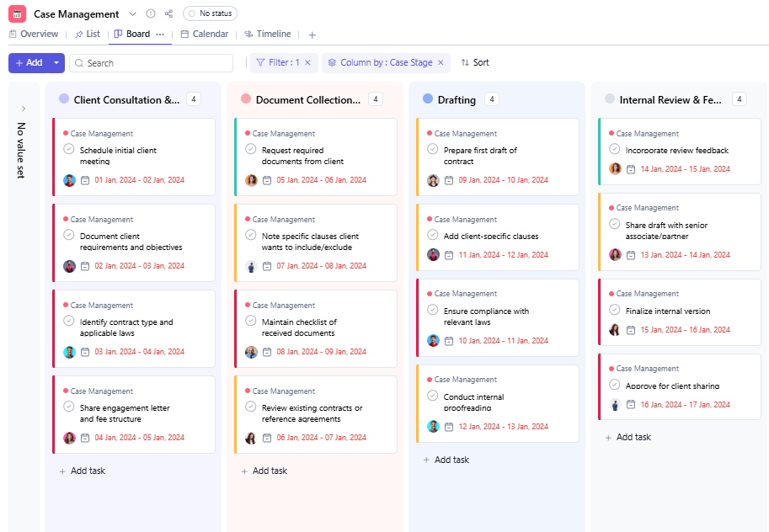Switch to the Timeline tab
This screenshot has height=532, width=769.
(x=267, y=35)
